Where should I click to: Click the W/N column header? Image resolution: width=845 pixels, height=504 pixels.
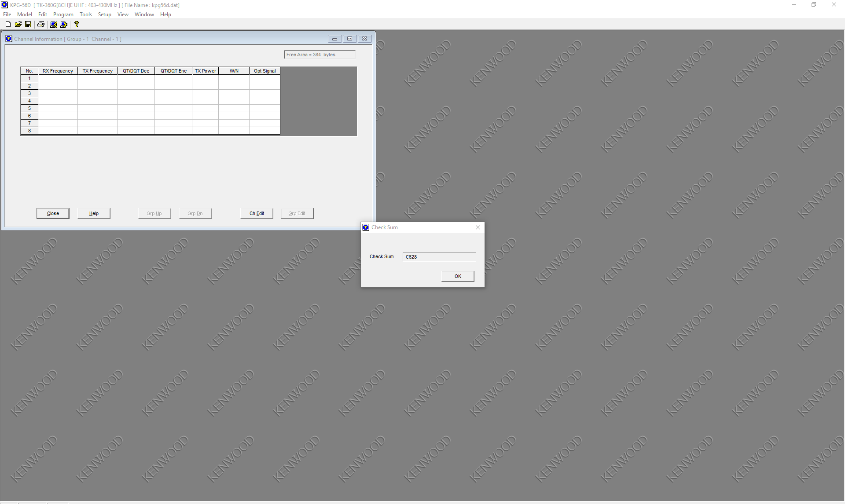click(x=234, y=71)
